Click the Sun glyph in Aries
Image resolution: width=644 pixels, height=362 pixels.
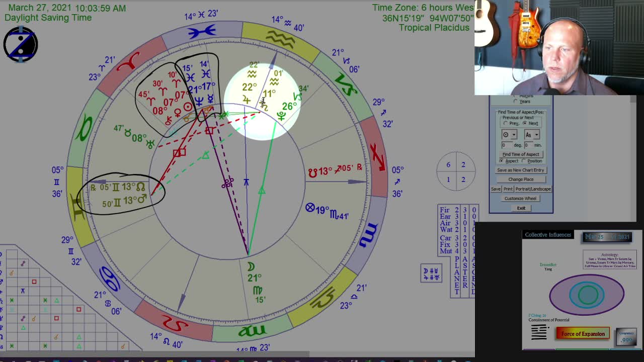[x=188, y=107]
